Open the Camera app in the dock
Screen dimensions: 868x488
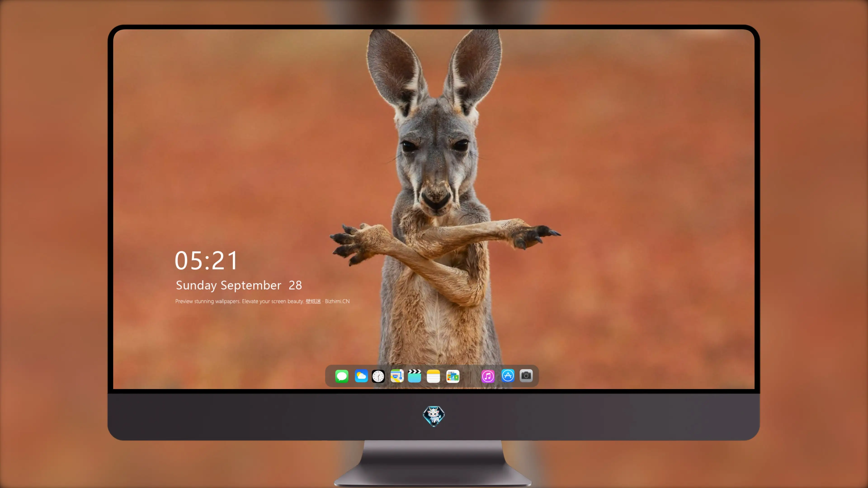tap(526, 375)
